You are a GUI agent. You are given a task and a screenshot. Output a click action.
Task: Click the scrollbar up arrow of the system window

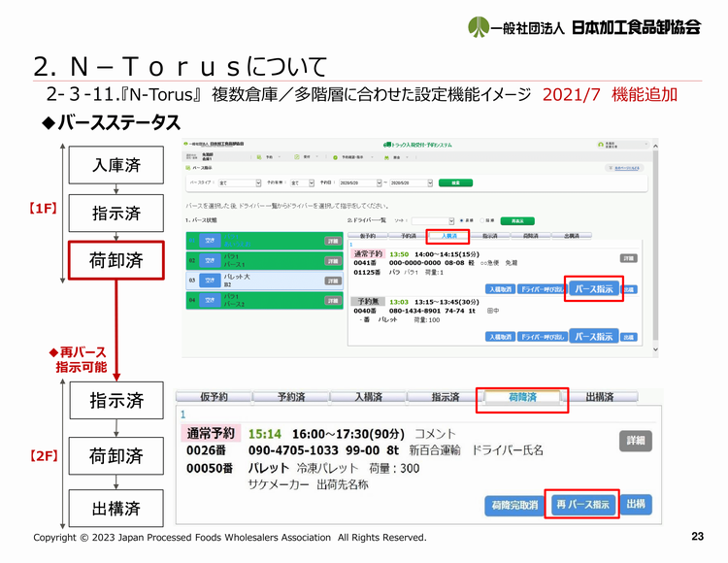[655, 146]
